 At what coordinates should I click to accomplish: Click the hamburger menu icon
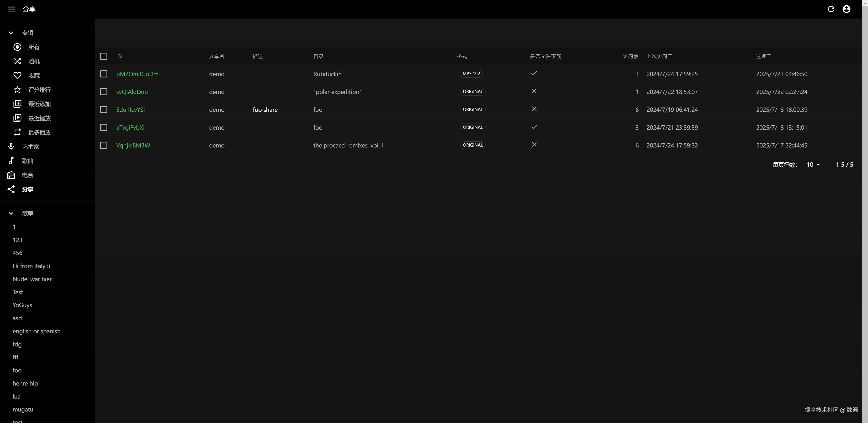pos(11,9)
